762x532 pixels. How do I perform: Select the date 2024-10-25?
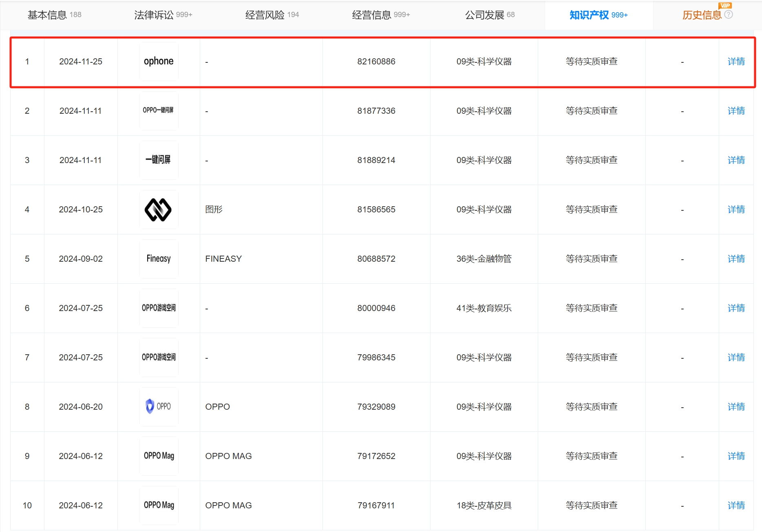point(81,210)
